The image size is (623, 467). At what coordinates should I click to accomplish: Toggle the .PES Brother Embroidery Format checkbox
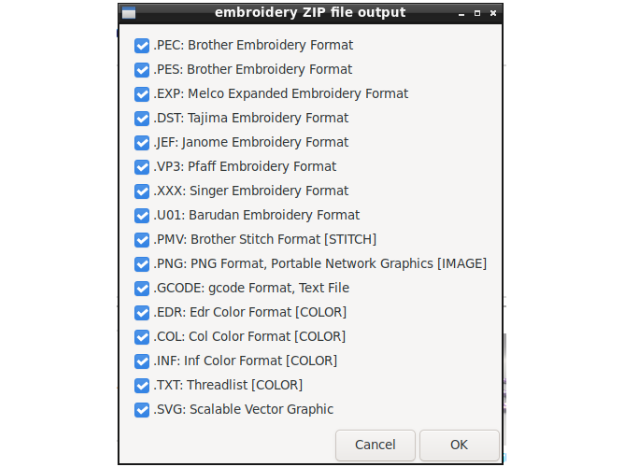pos(142,70)
